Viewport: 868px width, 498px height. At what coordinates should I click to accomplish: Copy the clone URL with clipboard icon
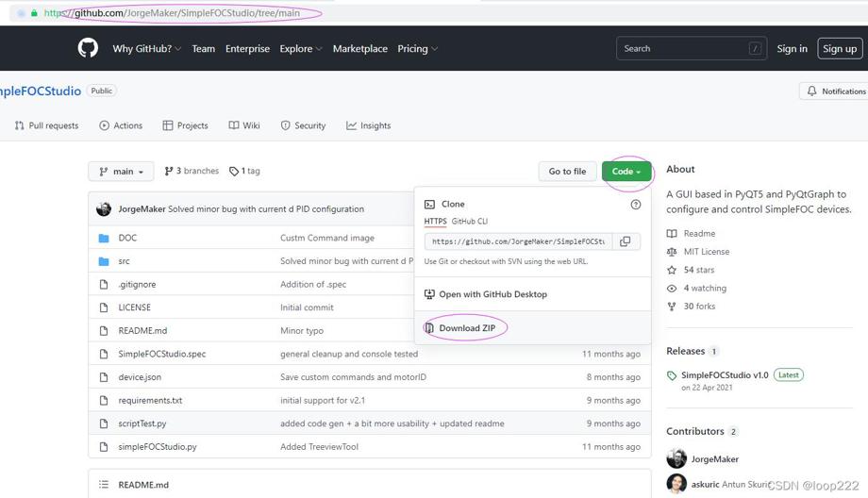click(x=626, y=241)
